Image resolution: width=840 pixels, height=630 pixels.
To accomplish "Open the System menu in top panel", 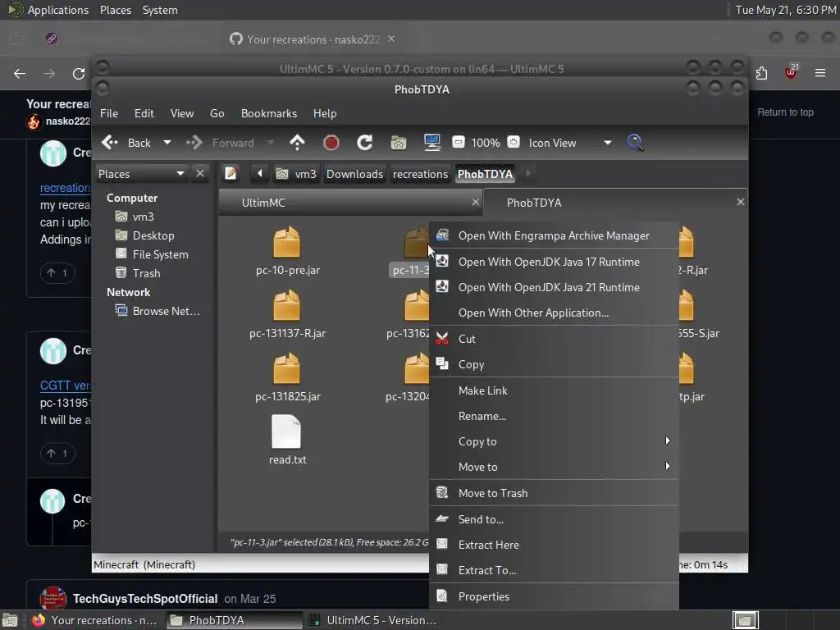I will 160,10.
